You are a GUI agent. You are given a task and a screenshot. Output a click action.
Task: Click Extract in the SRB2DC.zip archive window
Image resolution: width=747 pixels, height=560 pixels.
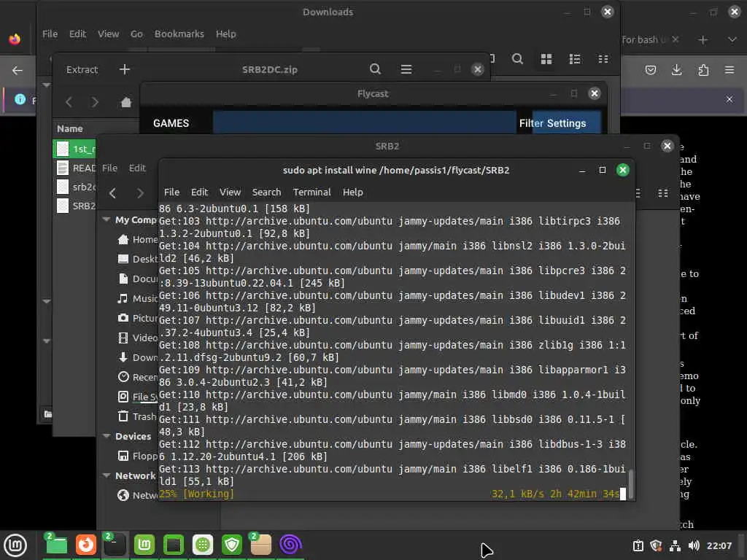82,69
